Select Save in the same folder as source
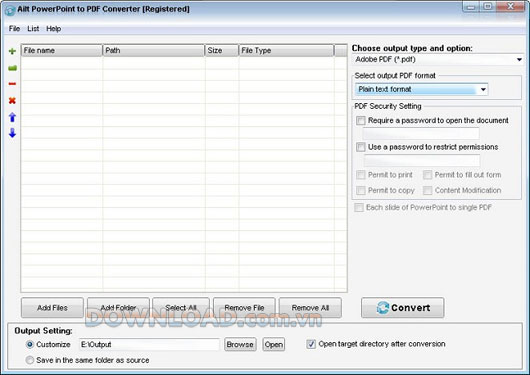 click(x=30, y=360)
